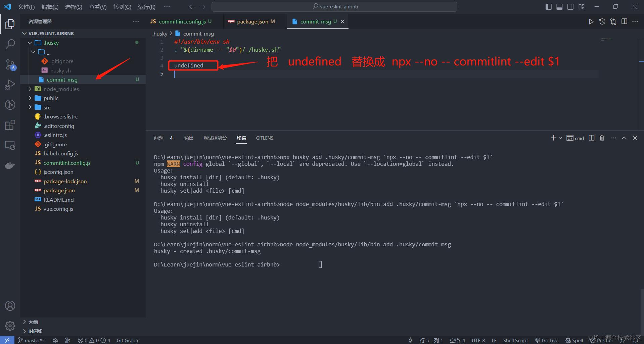
Task: Maximize the panel with up chevron
Action: click(x=624, y=138)
